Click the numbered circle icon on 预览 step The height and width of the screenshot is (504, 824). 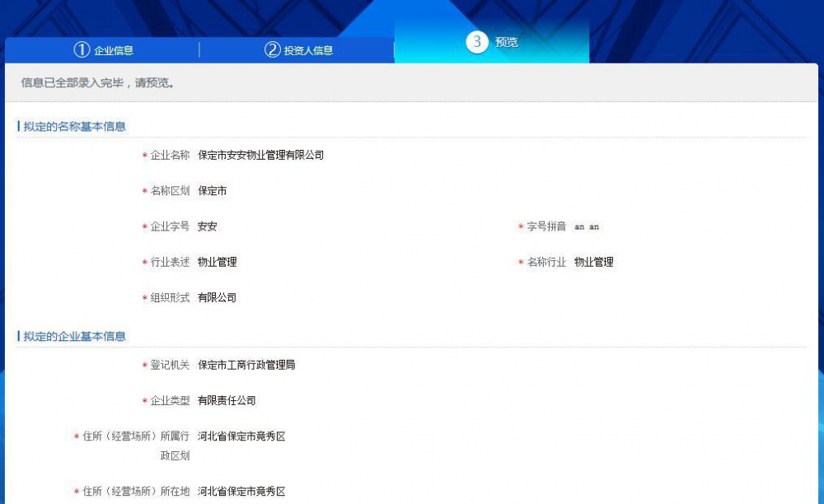coord(476,41)
